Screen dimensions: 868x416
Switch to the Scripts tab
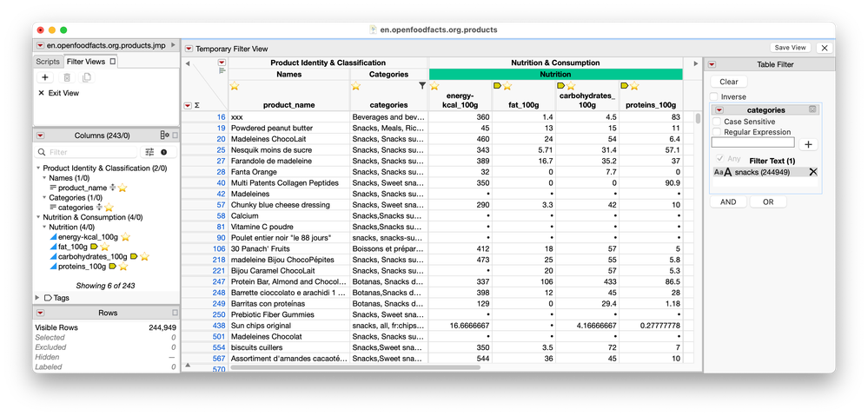pos(48,62)
